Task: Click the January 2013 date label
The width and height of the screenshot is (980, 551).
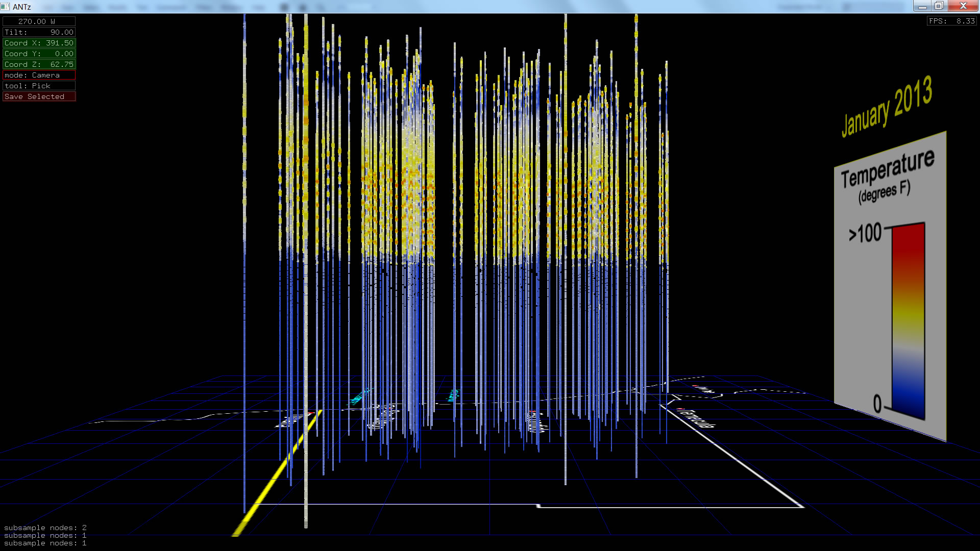Action: 887,107
